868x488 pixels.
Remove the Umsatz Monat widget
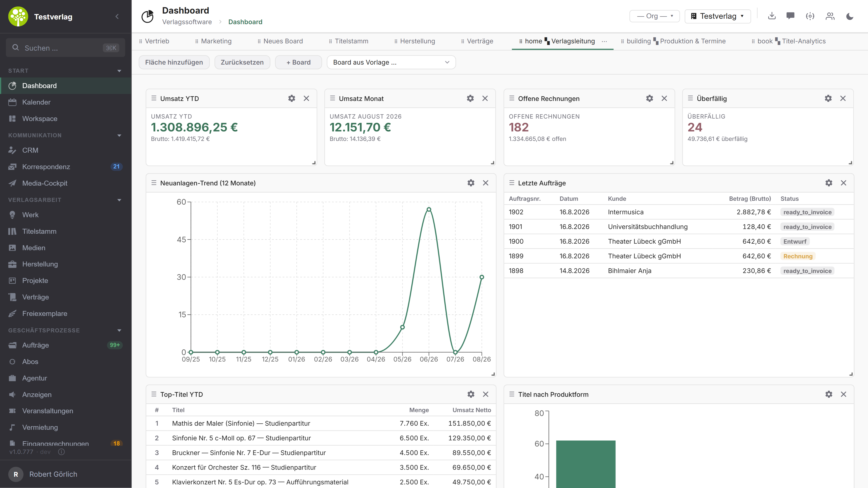click(x=485, y=98)
